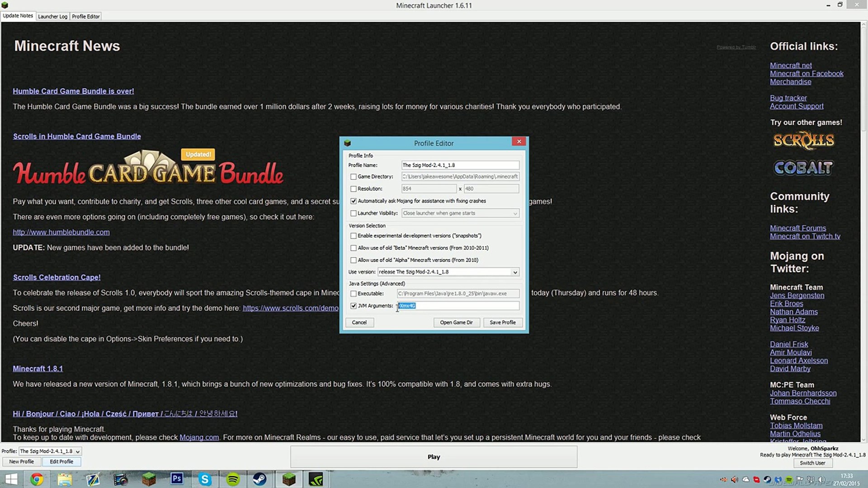The height and width of the screenshot is (488, 868).
Task: Open the NVIDIA app taskbar icon
Action: 316,479
